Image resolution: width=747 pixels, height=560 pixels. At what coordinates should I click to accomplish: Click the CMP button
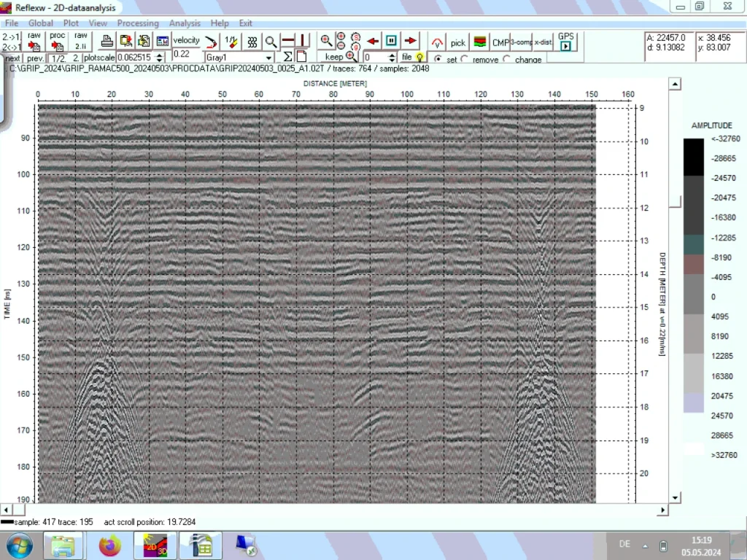coord(500,42)
